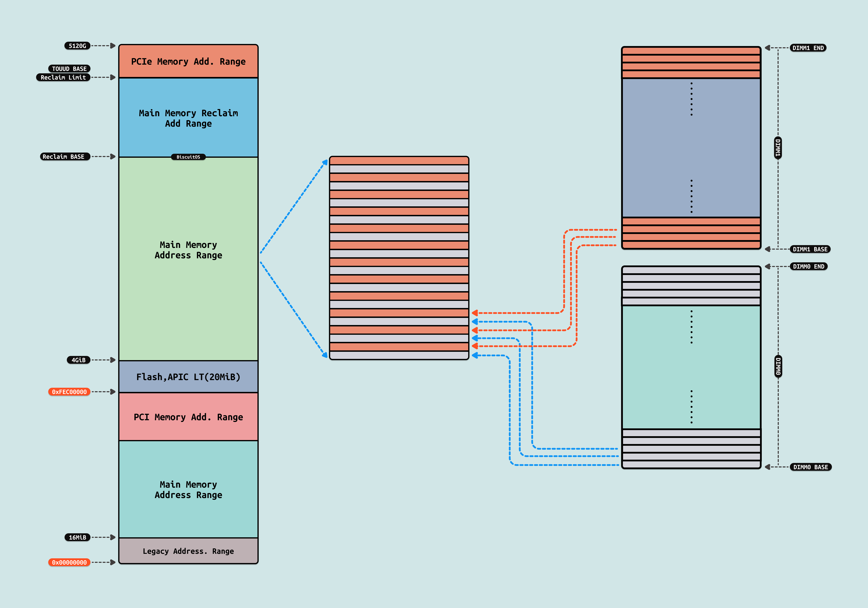This screenshot has height=608, width=868.
Task: Click the 16MiB address label
Action: tap(77, 537)
